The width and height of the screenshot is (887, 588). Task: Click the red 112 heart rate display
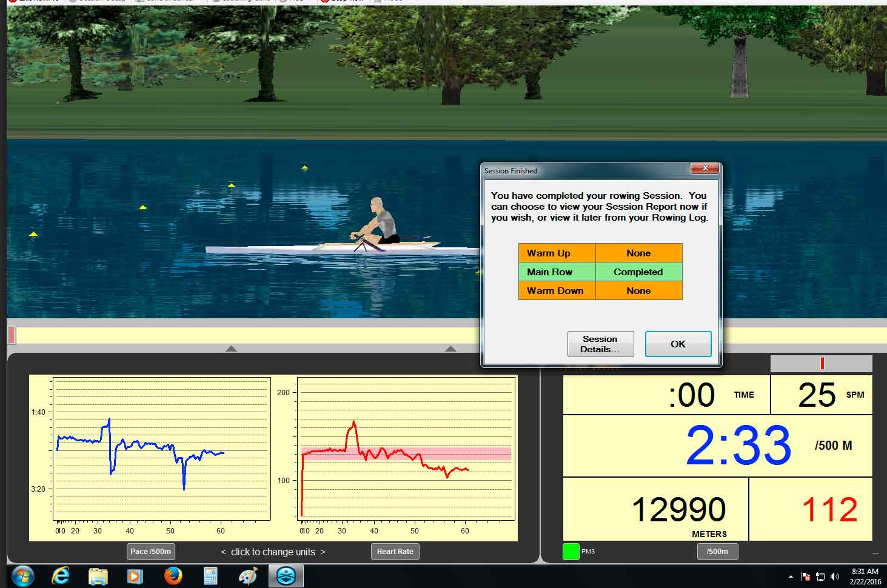[x=811, y=509]
